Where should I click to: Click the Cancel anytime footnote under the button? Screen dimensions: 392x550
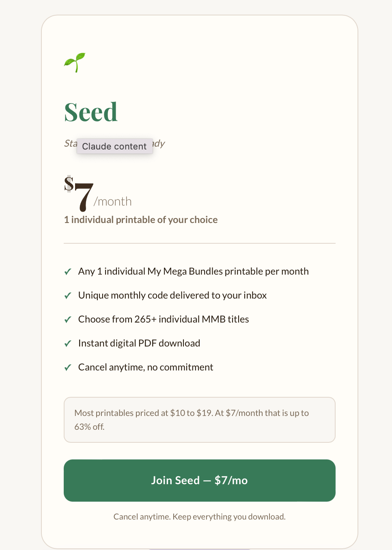[x=199, y=516]
